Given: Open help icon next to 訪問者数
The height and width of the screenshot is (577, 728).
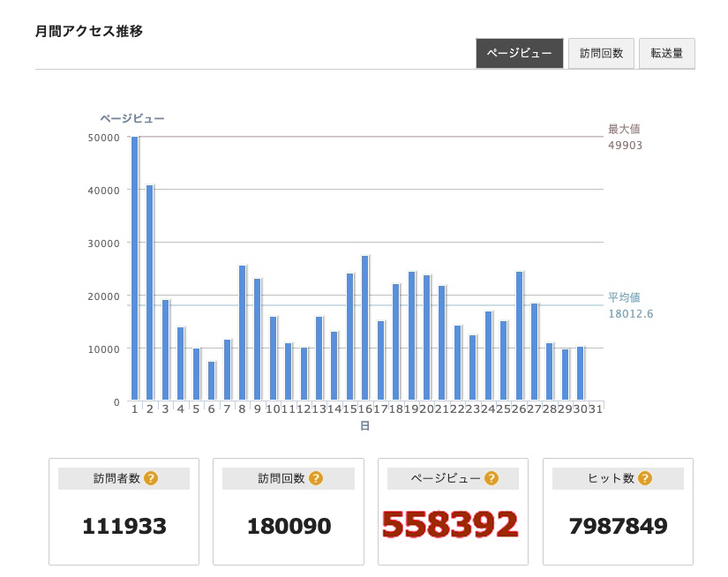Looking at the screenshot, I should 151,478.
